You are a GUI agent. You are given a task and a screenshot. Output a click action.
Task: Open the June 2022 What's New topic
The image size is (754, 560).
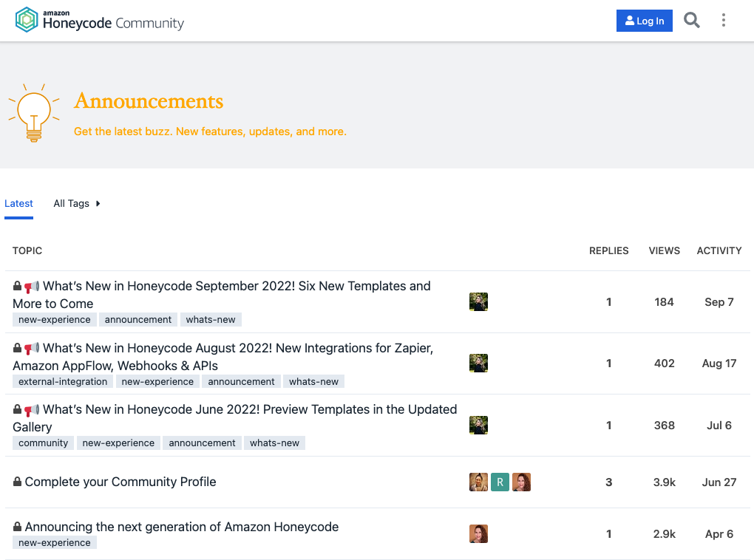[x=235, y=418]
